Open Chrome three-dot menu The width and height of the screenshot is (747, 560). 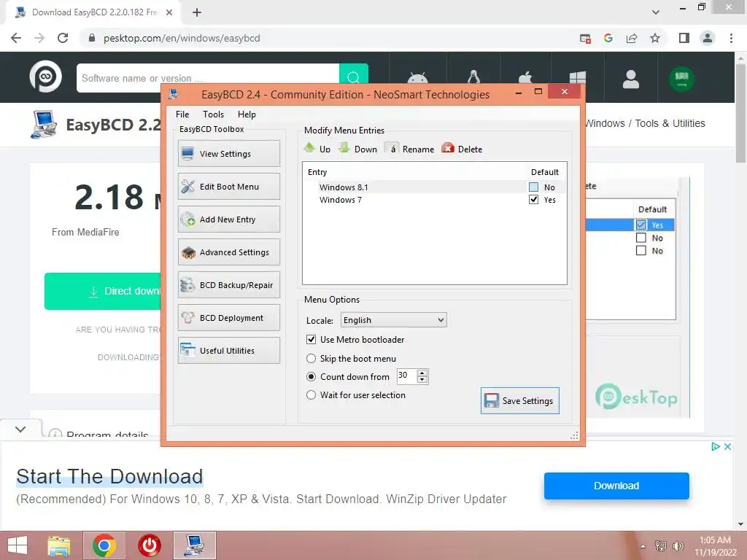[731, 38]
